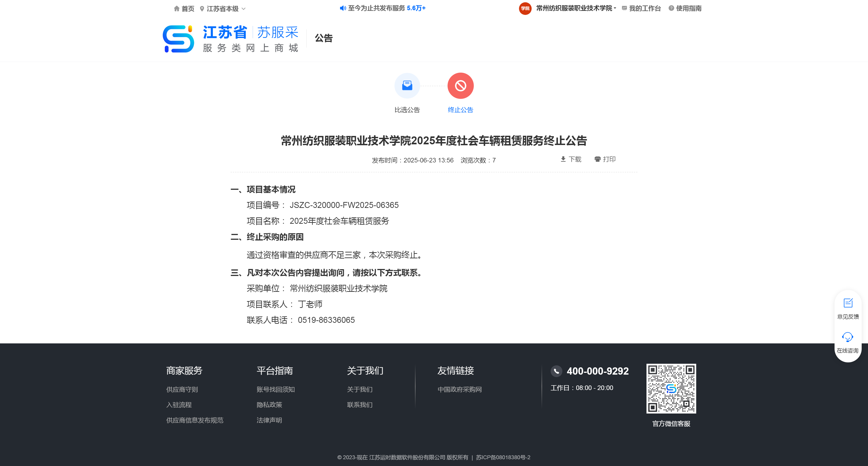Click the 苏服采 site logo
The width and height of the screenshot is (868, 466).
pos(178,39)
